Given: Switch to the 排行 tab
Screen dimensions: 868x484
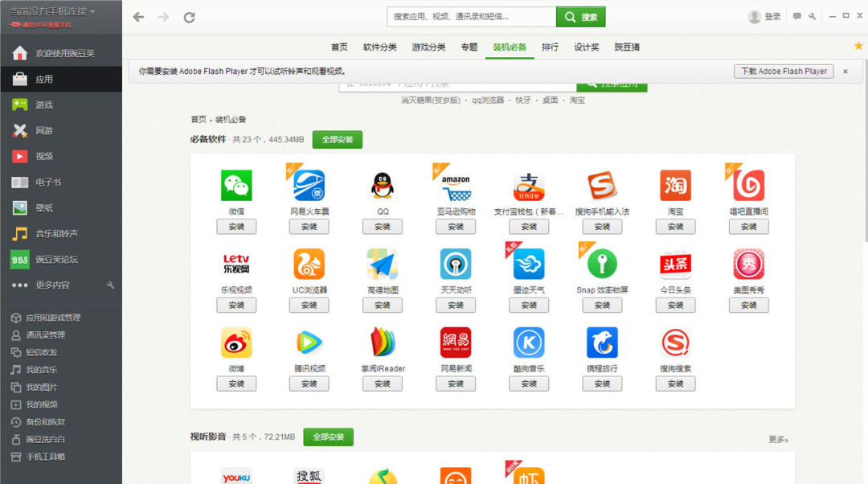Looking at the screenshot, I should (550, 47).
